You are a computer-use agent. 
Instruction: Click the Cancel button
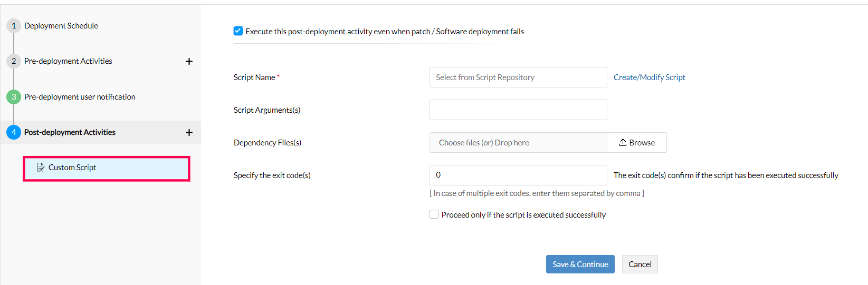[640, 264]
